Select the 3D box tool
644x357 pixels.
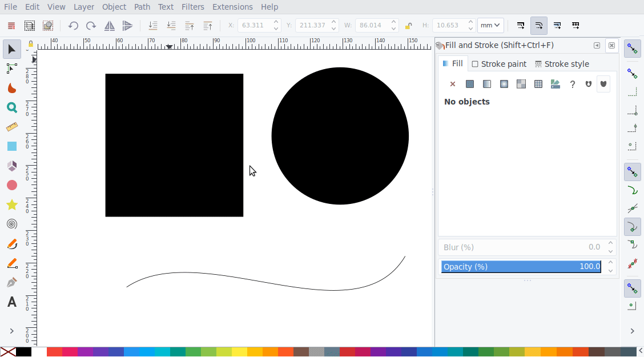click(x=12, y=165)
